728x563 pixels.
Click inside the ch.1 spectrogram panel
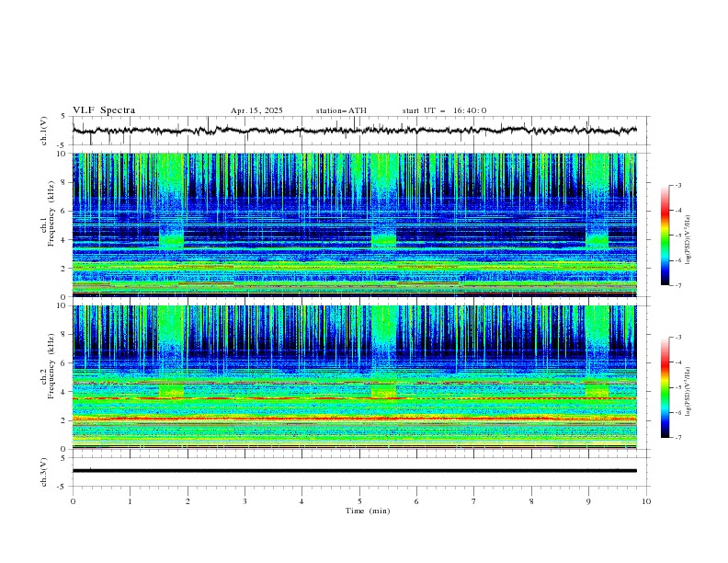(354, 224)
